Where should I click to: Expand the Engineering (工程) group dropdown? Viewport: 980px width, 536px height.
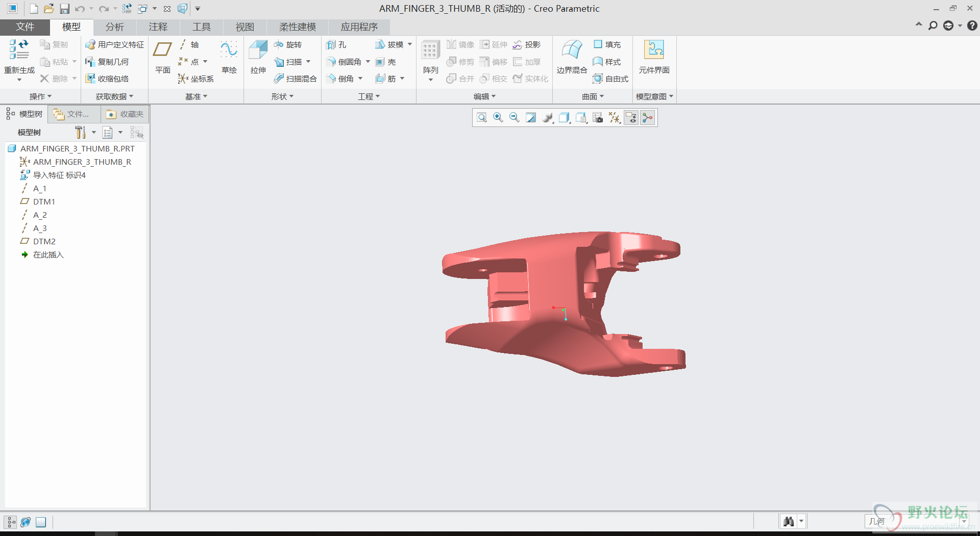click(369, 96)
